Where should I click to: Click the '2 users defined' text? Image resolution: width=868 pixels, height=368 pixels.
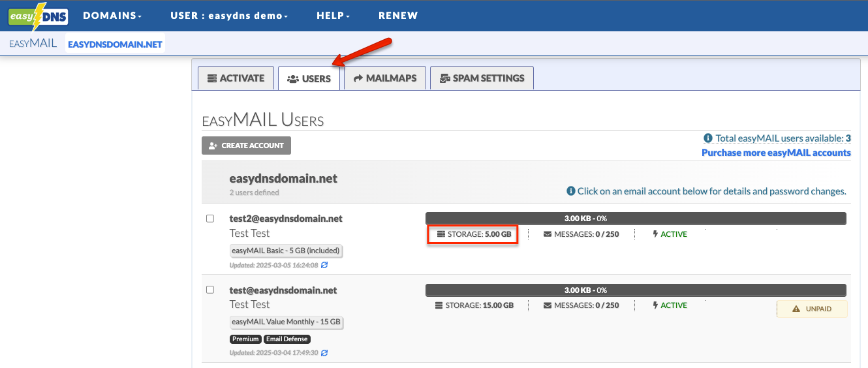click(255, 192)
